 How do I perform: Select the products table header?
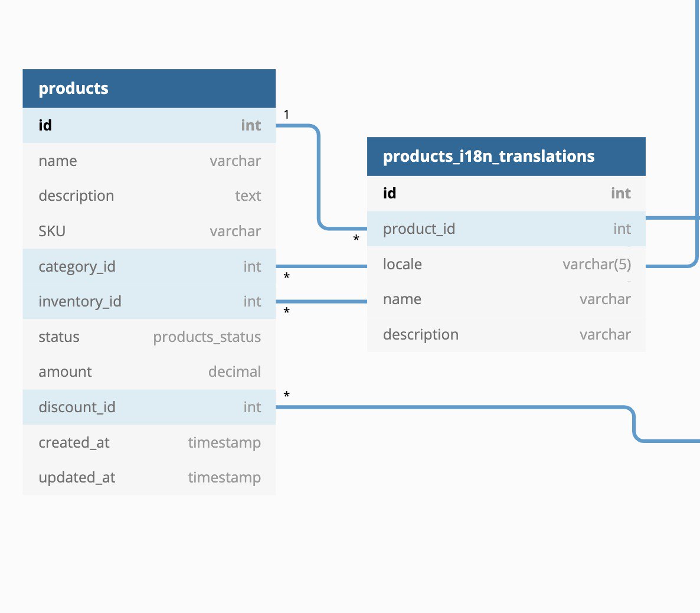[x=149, y=89]
